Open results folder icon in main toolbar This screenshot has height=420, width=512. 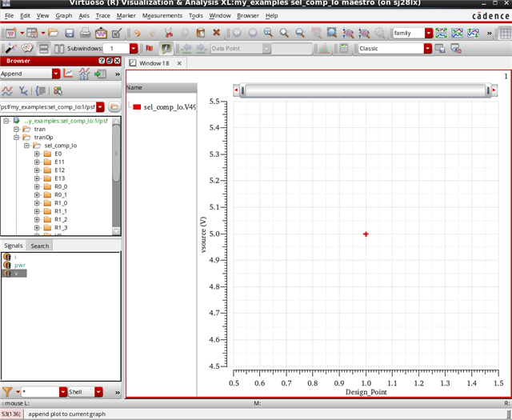(54, 33)
